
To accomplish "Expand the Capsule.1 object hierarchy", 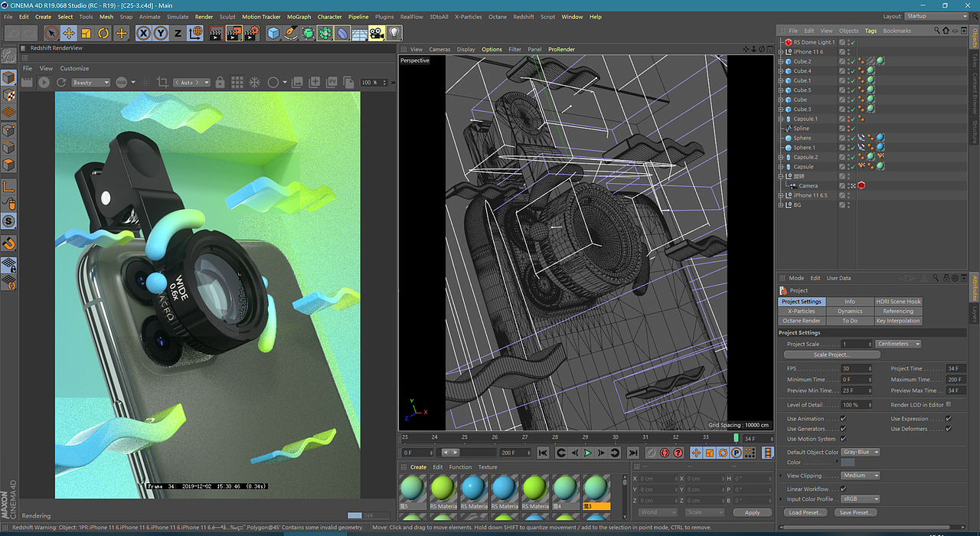I will pyautogui.click(x=781, y=119).
